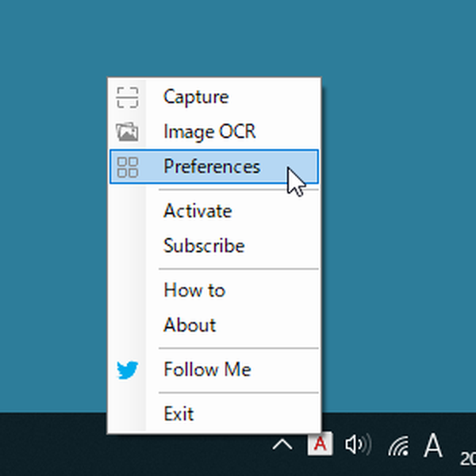Viewport: 476px width, 476px height.
Task: Open the About entry
Action: point(214,324)
